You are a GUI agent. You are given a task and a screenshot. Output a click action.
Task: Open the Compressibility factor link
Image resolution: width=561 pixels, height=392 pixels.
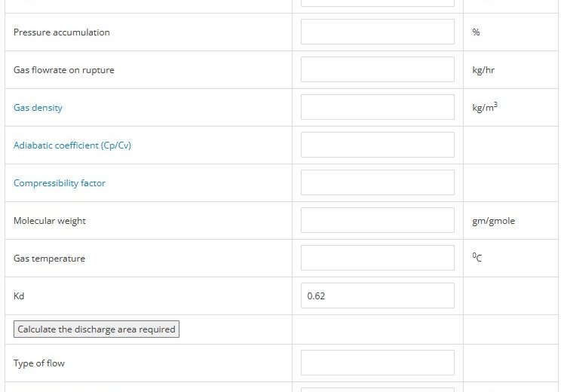tap(60, 183)
